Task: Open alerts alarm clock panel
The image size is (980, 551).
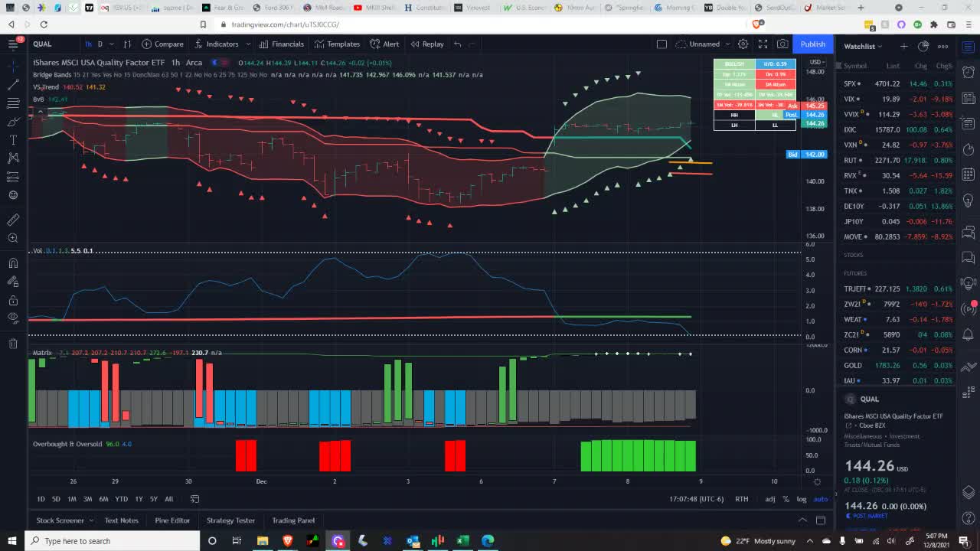Action: (969, 72)
